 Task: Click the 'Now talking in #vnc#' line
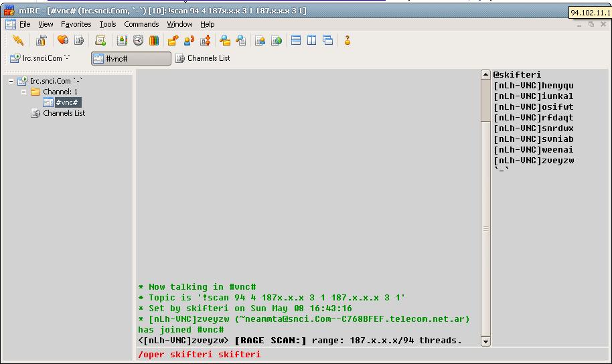click(x=197, y=287)
